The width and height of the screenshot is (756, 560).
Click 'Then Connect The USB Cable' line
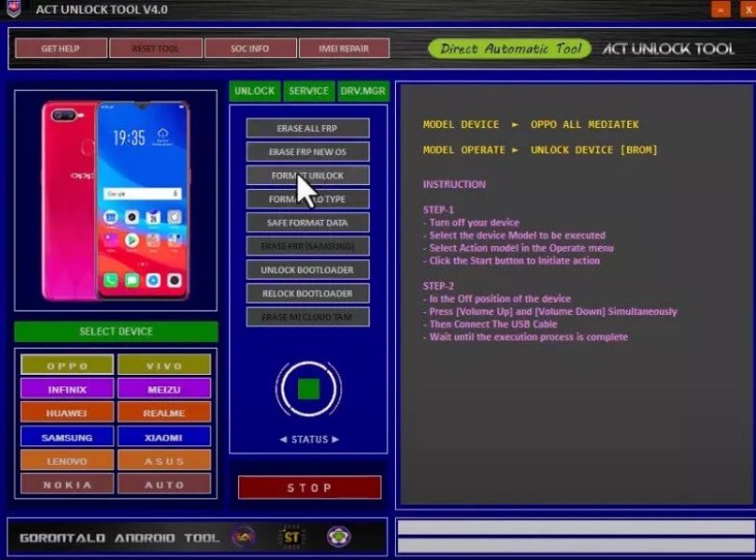tap(494, 324)
